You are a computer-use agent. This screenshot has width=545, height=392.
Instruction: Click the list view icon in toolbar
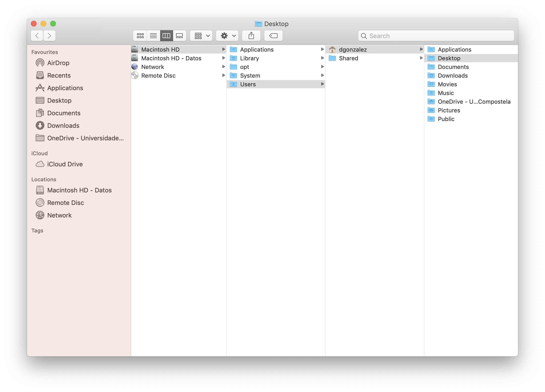(x=153, y=35)
